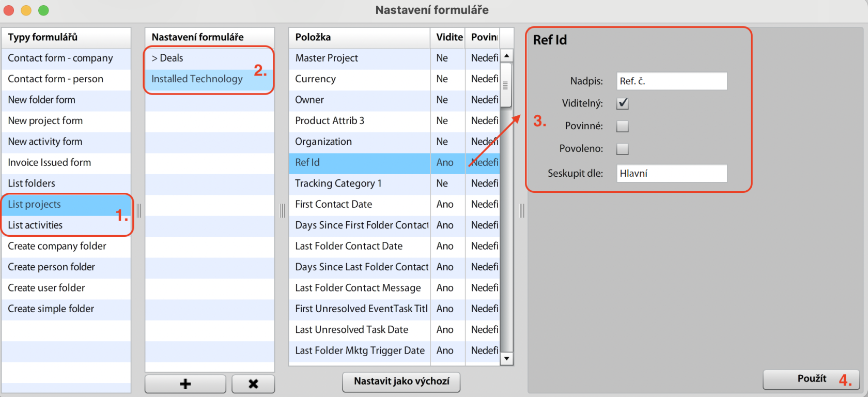
Task: Click the splitter handle between first two panels
Action: pos(138,210)
